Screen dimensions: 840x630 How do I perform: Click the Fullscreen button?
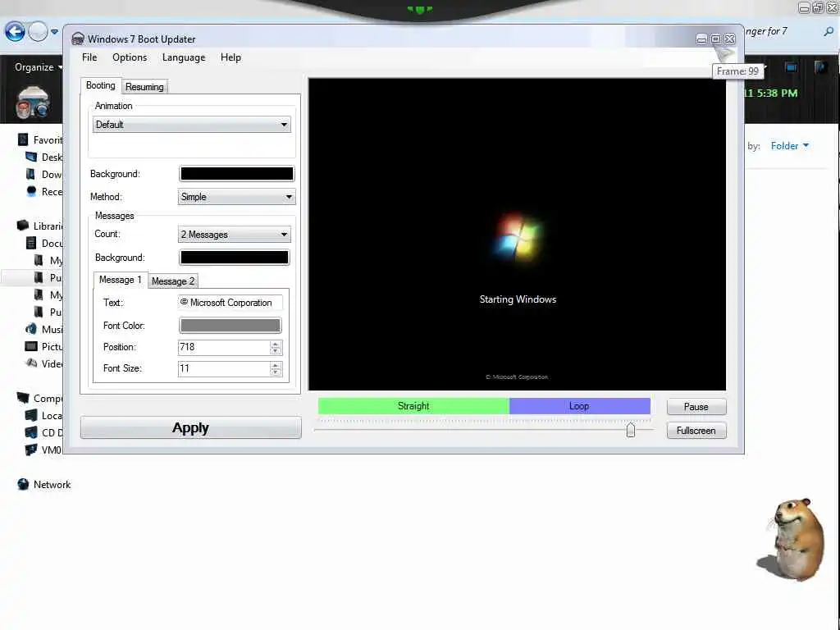(696, 430)
